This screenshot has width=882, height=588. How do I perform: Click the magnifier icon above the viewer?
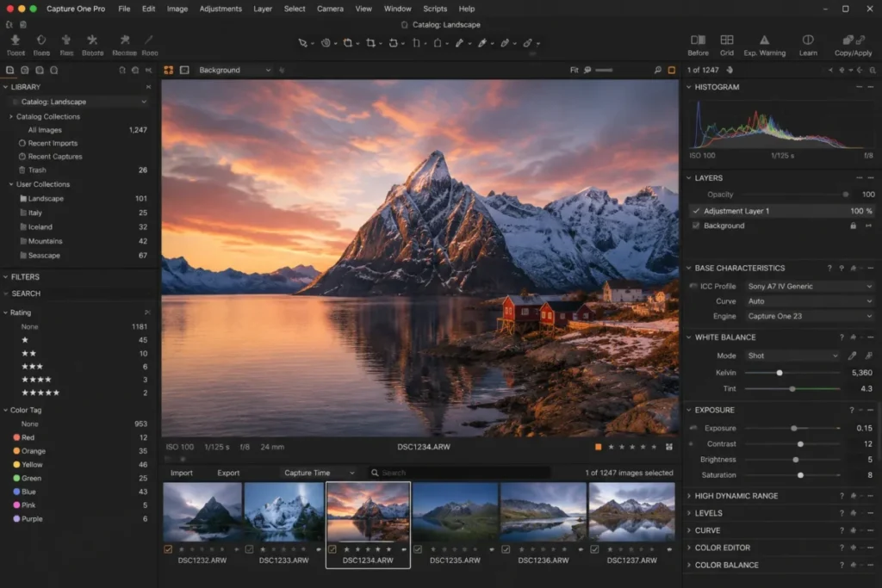pos(657,71)
